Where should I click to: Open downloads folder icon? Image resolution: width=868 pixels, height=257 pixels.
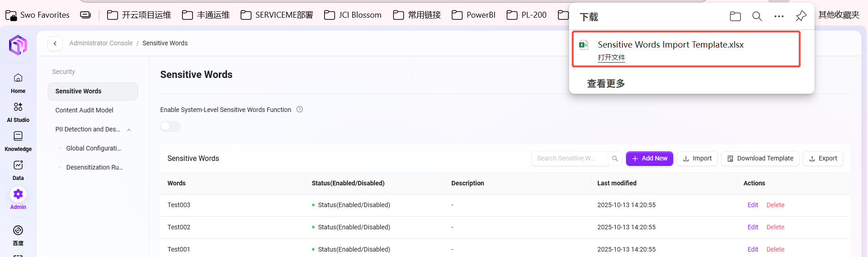735,17
